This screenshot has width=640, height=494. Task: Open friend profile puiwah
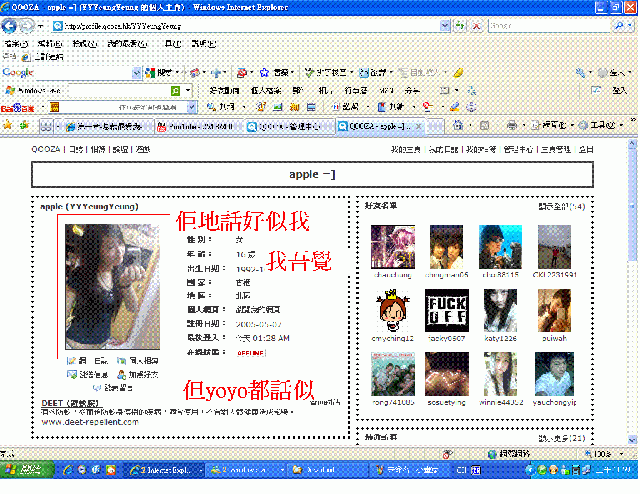click(554, 338)
